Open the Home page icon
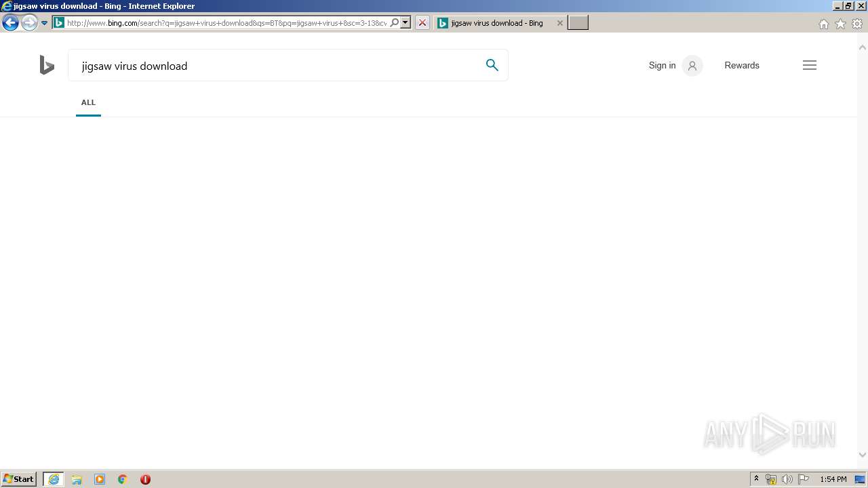This screenshot has height=488, width=868. (824, 24)
